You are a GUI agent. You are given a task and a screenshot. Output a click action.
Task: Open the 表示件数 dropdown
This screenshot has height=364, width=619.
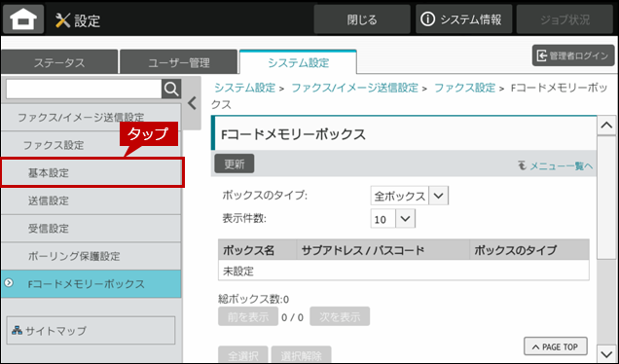pyautogui.click(x=393, y=219)
